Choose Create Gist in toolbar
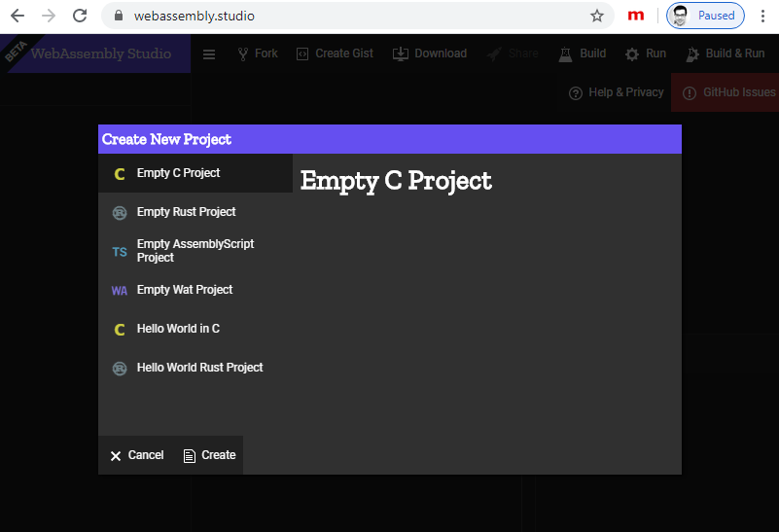 click(x=344, y=53)
